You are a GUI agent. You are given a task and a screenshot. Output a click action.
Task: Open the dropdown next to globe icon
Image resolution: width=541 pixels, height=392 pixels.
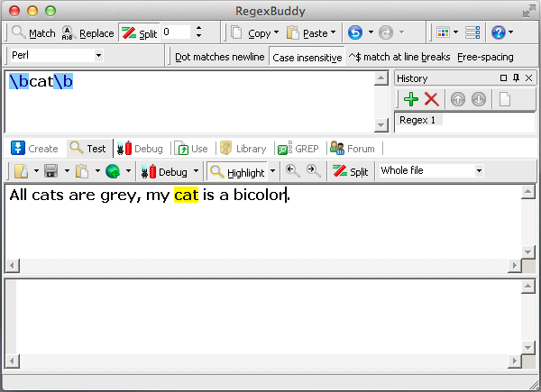click(x=128, y=170)
